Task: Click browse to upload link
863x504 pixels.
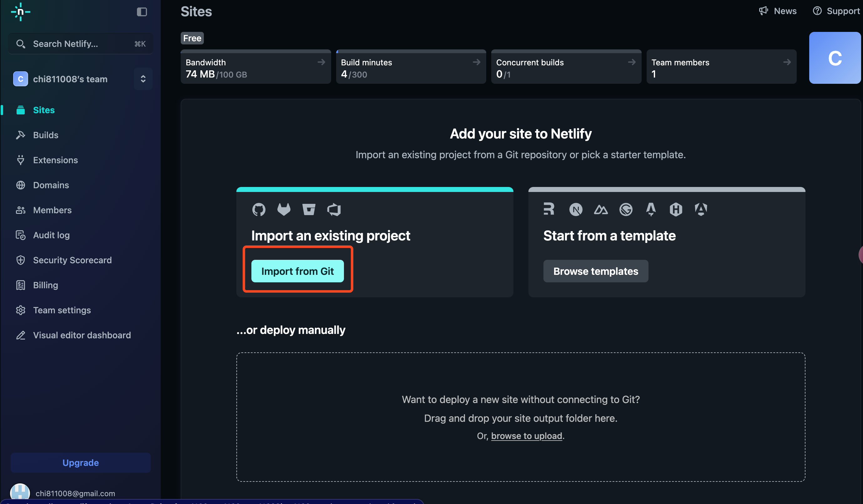Action: point(527,436)
